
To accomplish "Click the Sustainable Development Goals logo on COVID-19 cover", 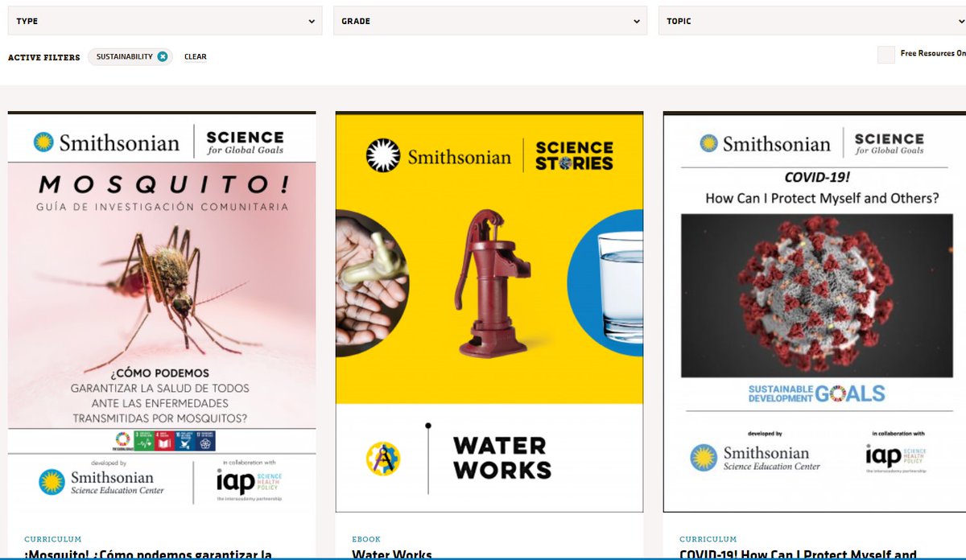I will pos(816,394).
